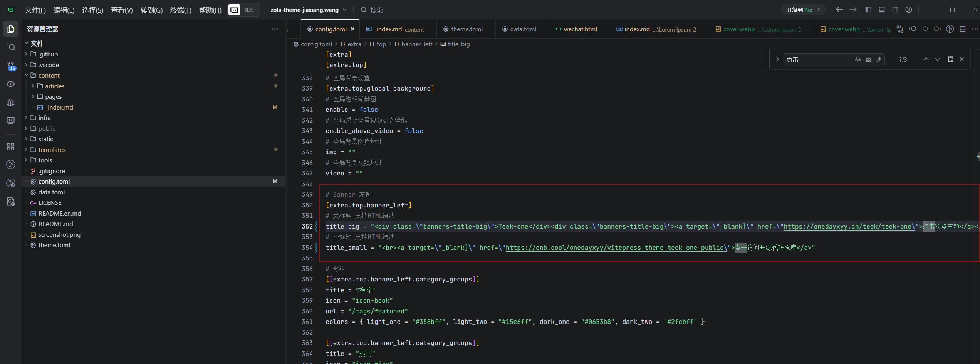Image resolution: width=980 pixels, height=364 pixels.
Task: Go back with the left arrow in title bar
Action: [839, 10]
